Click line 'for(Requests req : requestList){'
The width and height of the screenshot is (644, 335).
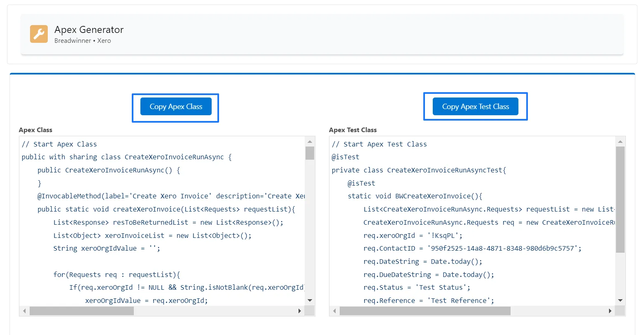click(x=117, y=275)
